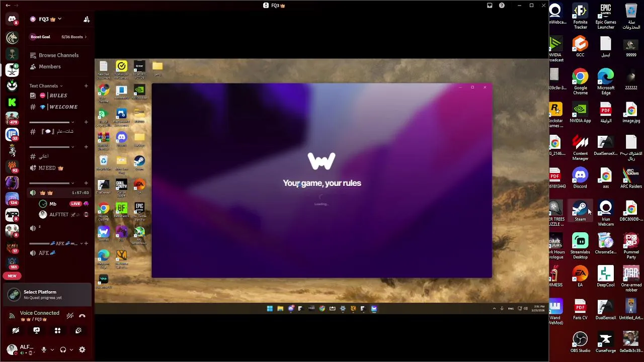Open the Activities launcher icon
Image resolution: width=644 pixels, height=362 pixels.
point(57,330)
